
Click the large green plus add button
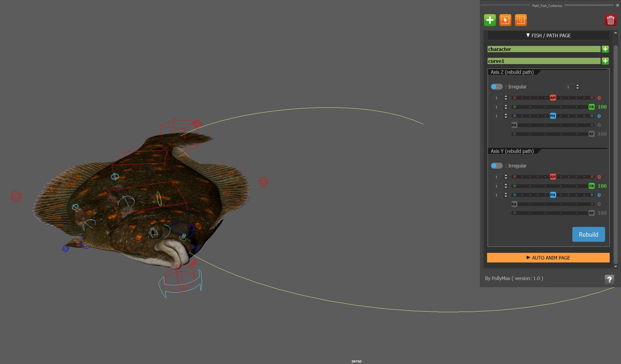[490, 20]
